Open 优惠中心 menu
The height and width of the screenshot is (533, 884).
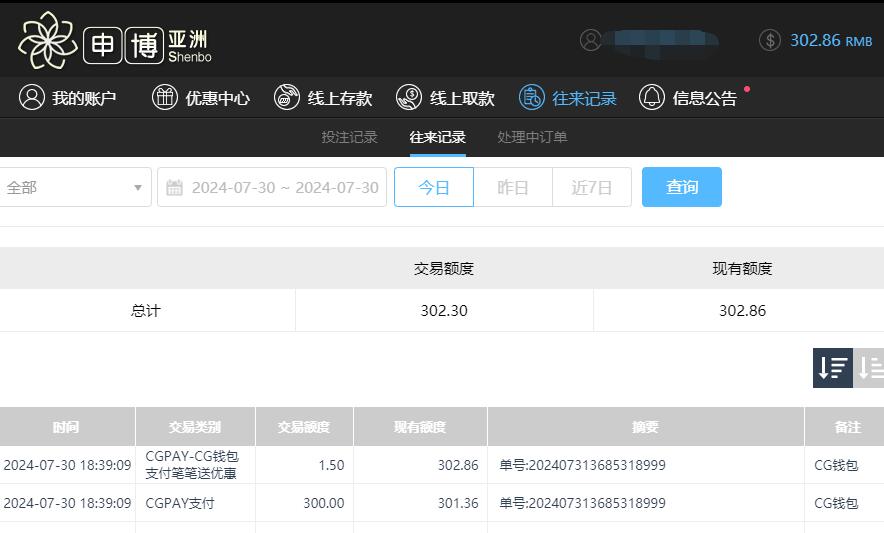point(201,98)
